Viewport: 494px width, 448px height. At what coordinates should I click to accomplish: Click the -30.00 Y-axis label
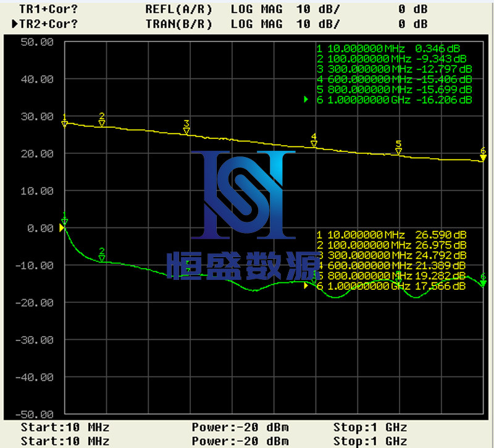(x=35, y=340)
